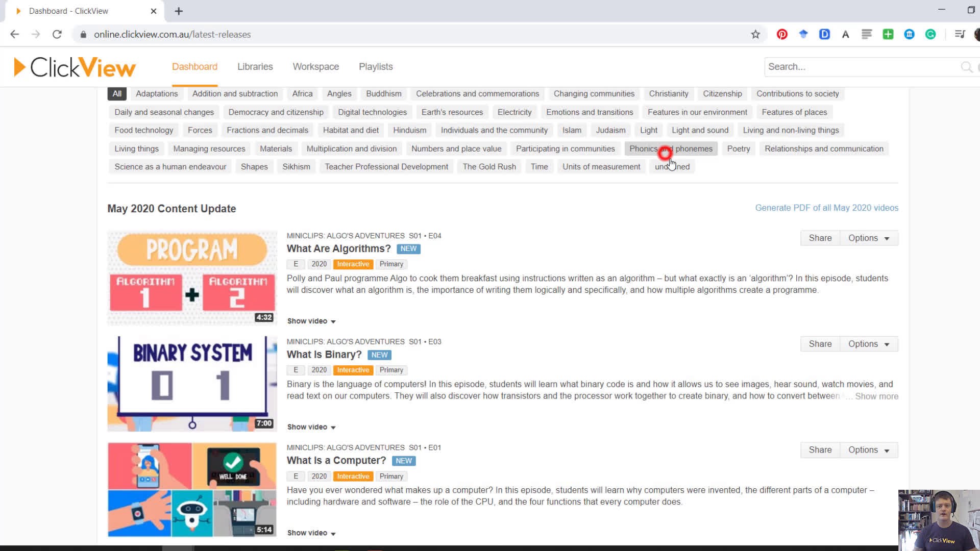The height and width of the screenshot is (551, 980).
Task: Open the Playlists menu item
Action: click(x=375, y=67)
